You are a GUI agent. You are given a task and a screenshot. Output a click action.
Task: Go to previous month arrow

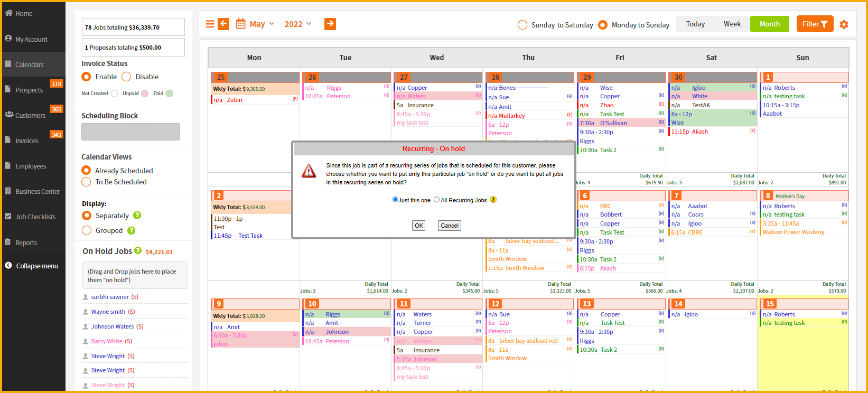pos(223,24)
